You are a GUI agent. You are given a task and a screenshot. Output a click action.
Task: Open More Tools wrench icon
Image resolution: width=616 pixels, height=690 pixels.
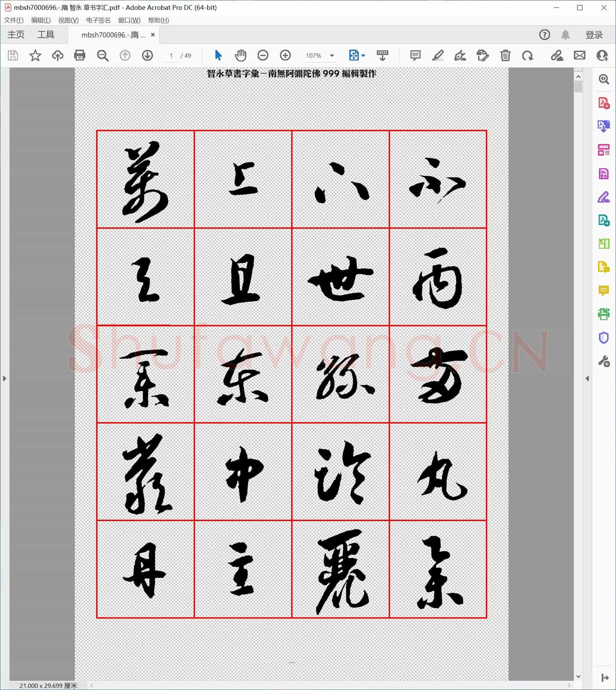603,361
